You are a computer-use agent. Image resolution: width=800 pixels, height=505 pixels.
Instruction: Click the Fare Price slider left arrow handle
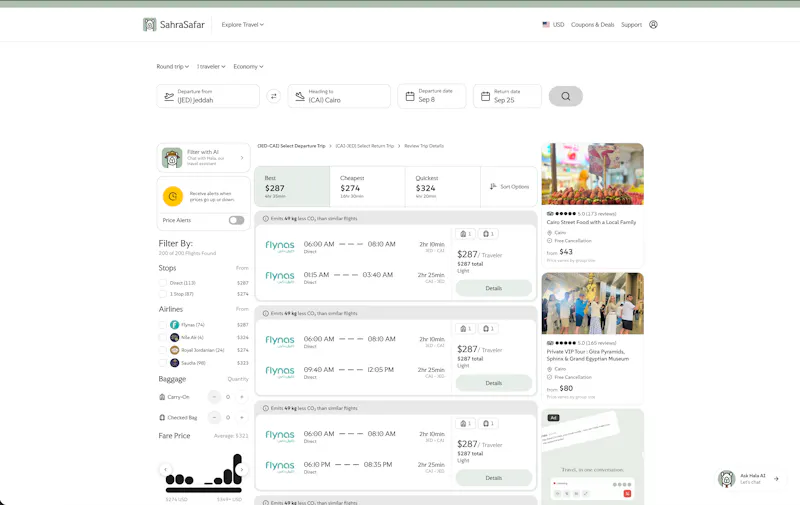[x=165, y=470]
